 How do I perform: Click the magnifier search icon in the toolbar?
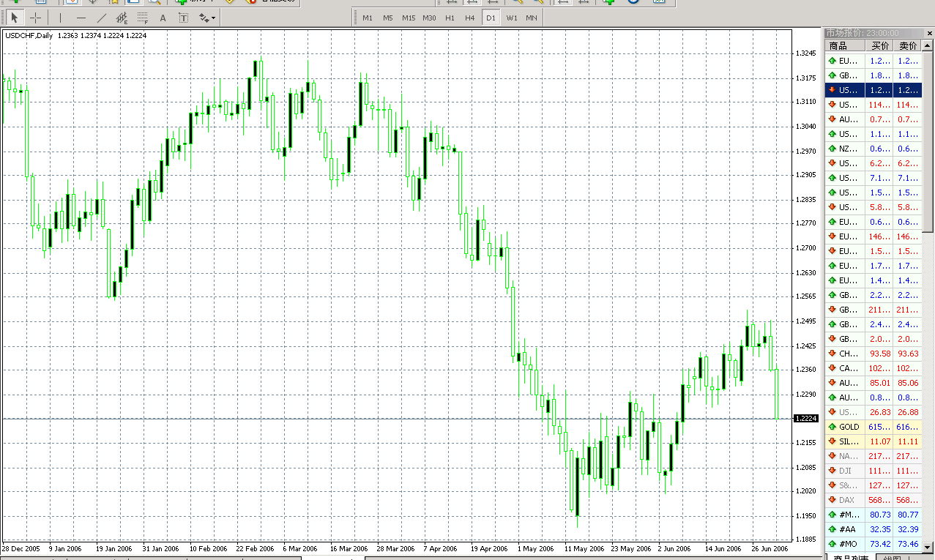click(154, 4)
